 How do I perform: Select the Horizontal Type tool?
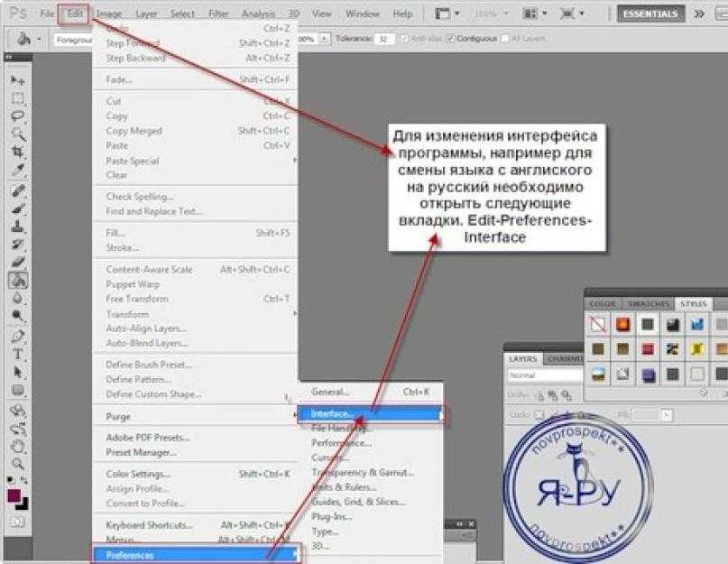[18, 355]
